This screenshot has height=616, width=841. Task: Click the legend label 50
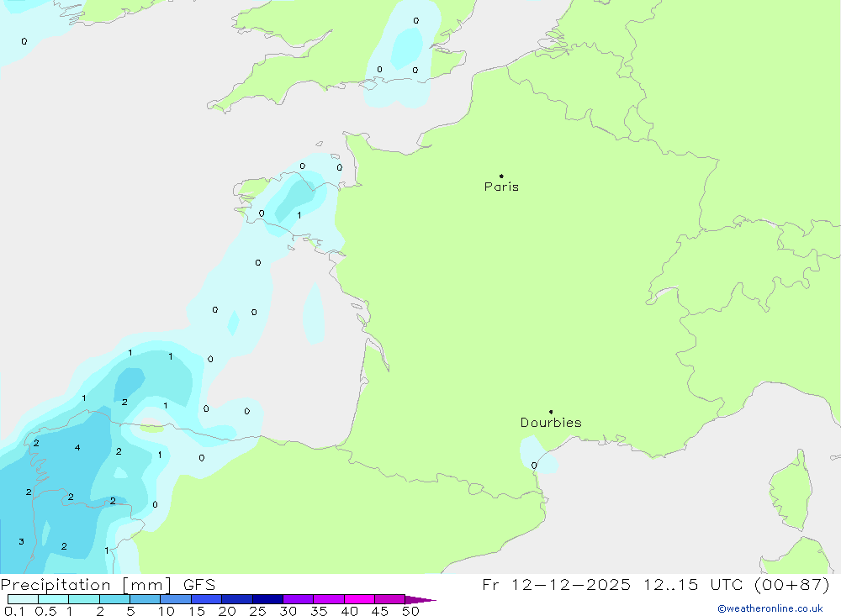coord(410,611)
